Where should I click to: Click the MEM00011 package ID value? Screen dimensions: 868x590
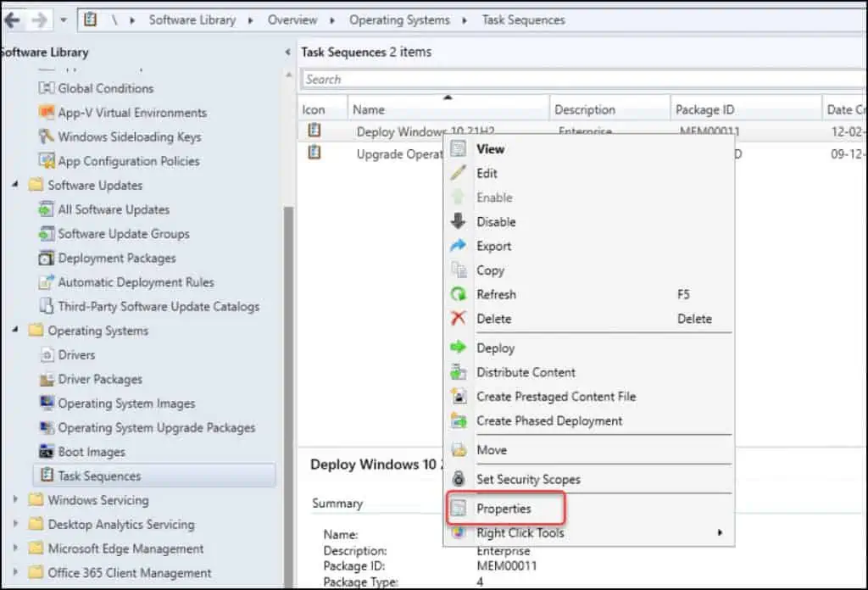coord(507,565)
